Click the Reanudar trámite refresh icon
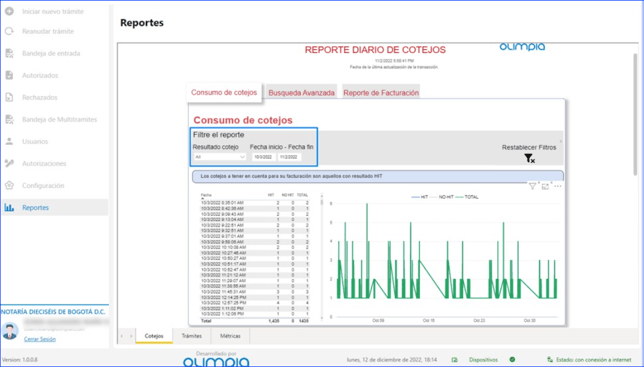Image resolution: width=644 pixels, height=367 pixels. pos(9,31)
